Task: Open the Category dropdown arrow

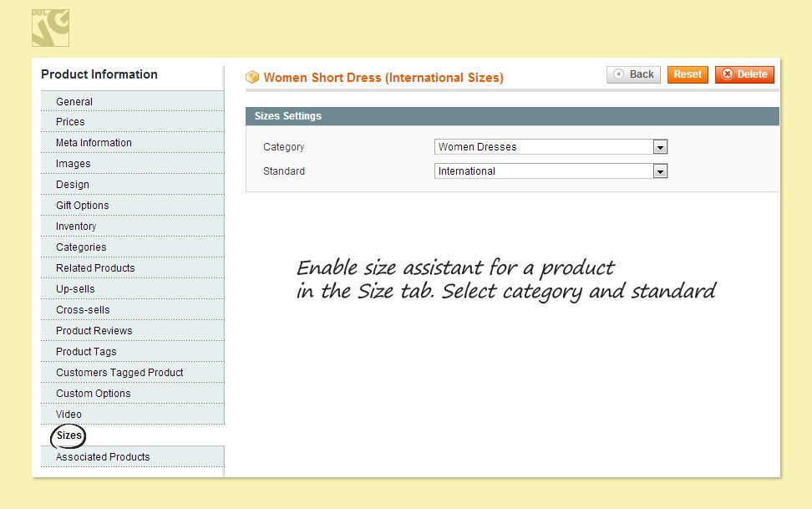Action: click(x=660, y=147)
